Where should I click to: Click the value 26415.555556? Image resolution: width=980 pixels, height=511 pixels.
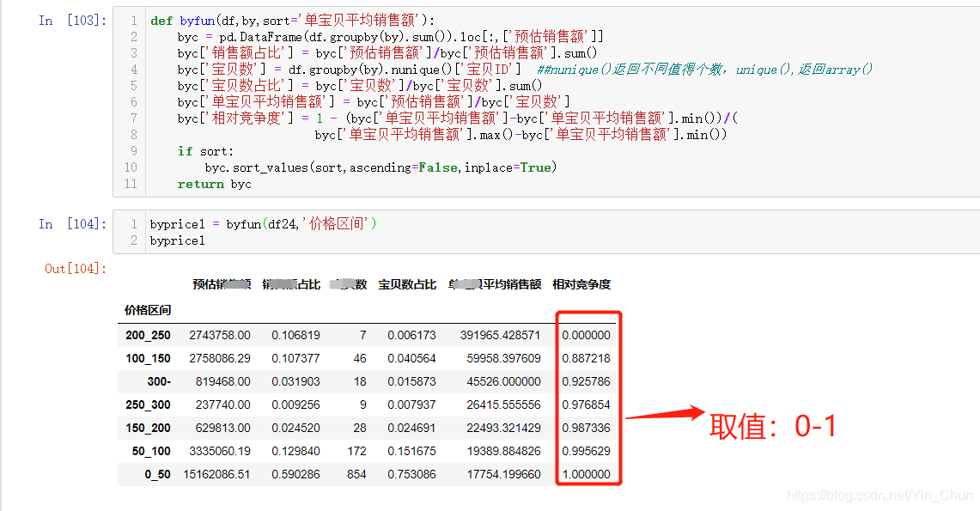point(504,405)
